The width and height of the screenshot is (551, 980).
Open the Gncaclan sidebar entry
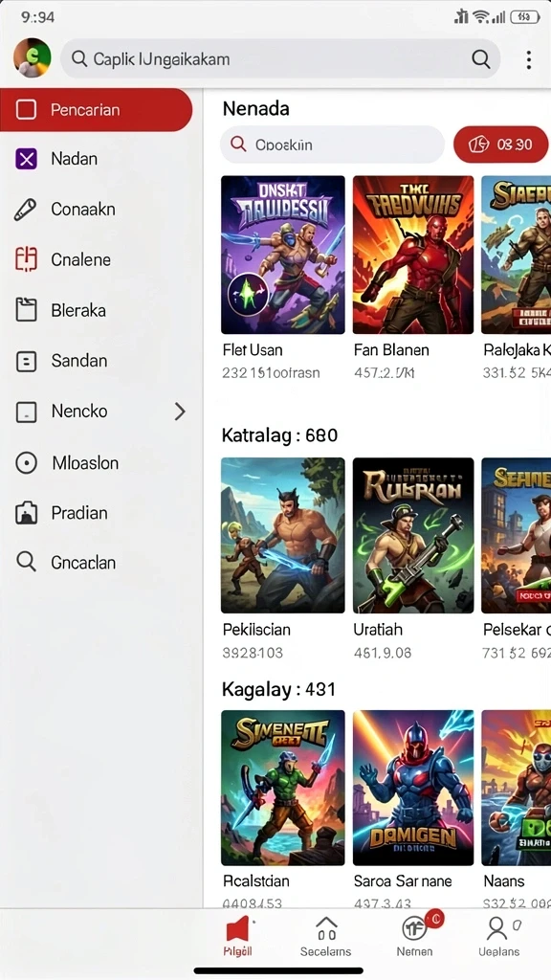point(96,563)
